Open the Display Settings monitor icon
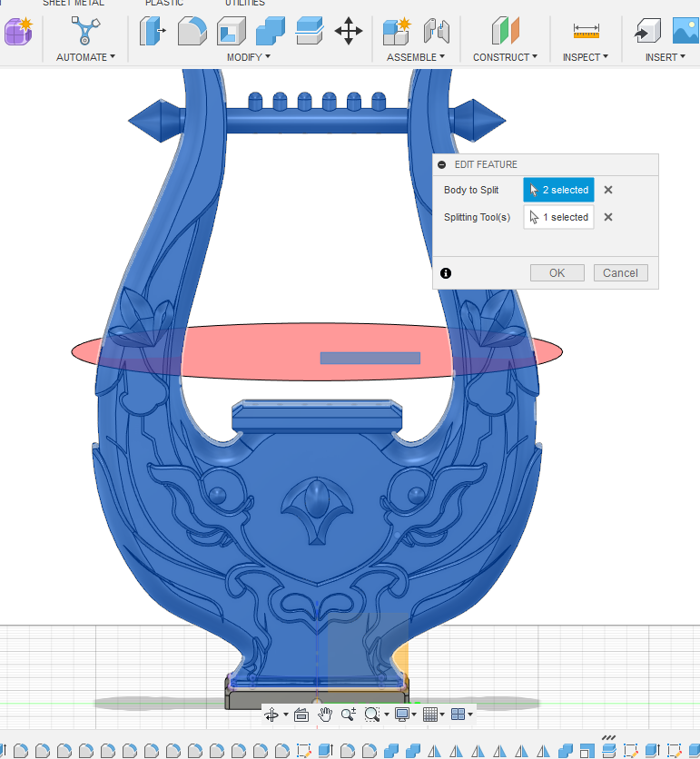Viewport: 700px width, 759px height. click(x=401, y=715)
